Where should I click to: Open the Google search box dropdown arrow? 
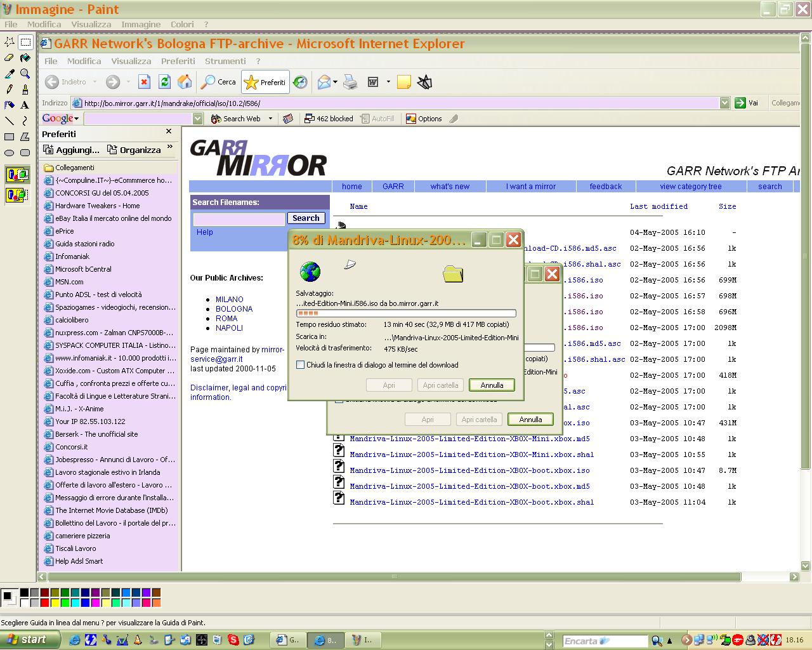coord(197,119)
